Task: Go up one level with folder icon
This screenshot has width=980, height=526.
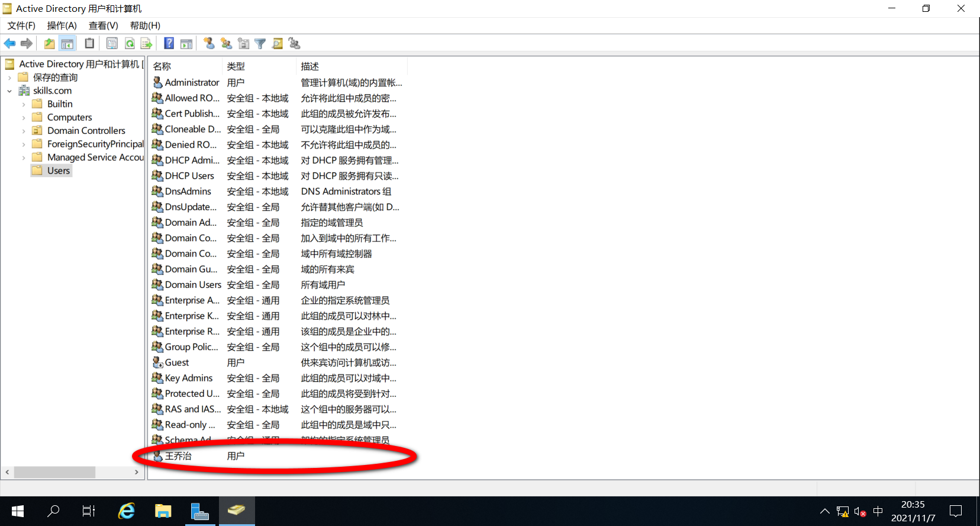Action: (50, 44)
